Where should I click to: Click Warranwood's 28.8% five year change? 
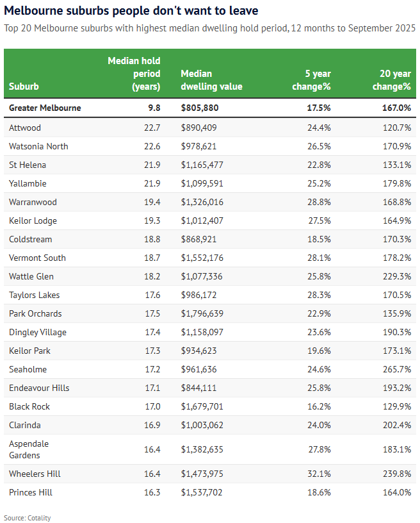319,202
